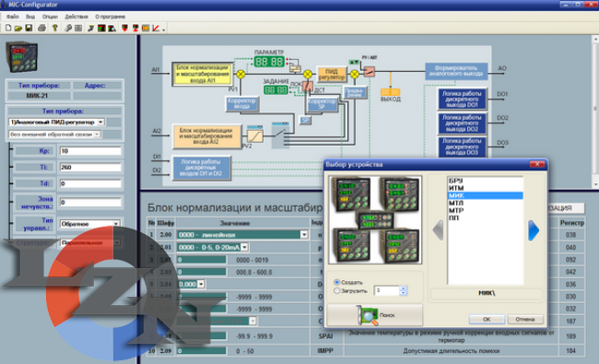Click the SP block icon in diagram
This screenshot has height=364, width=599.
tap(305, 120)
